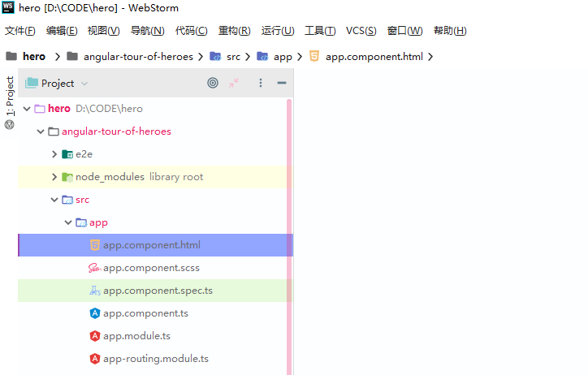
Task: Collapse the src folder
Action: tap(54, 200)
